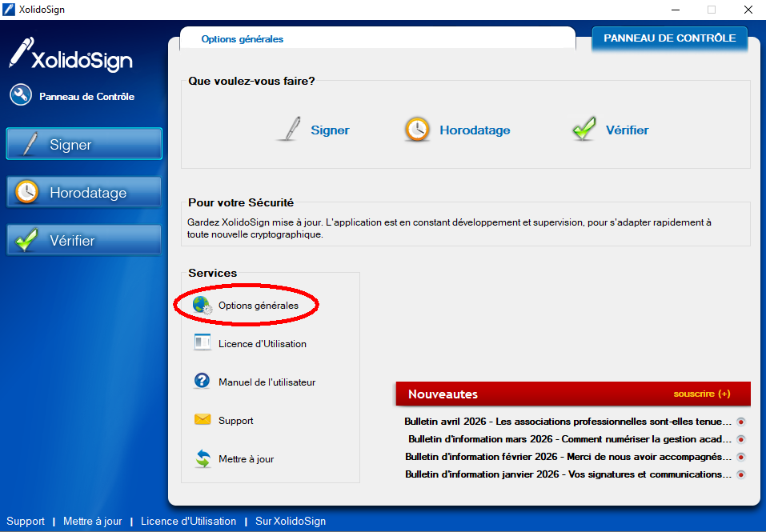Open the Support link in the footer

[x=26, y=522]
